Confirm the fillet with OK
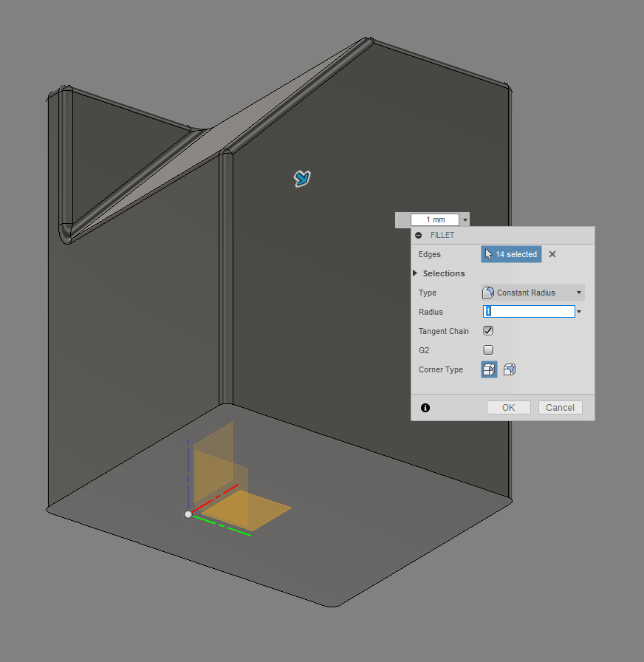 click(508, 407)
